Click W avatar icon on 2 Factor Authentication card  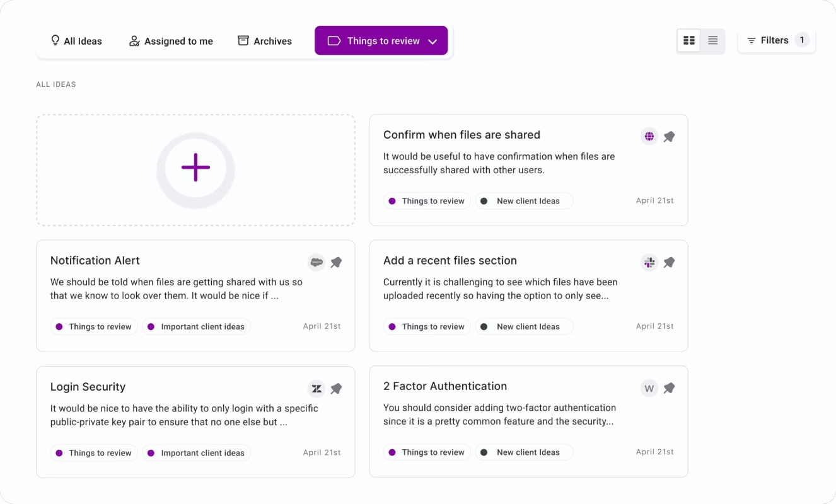click(x=649, y=388)
